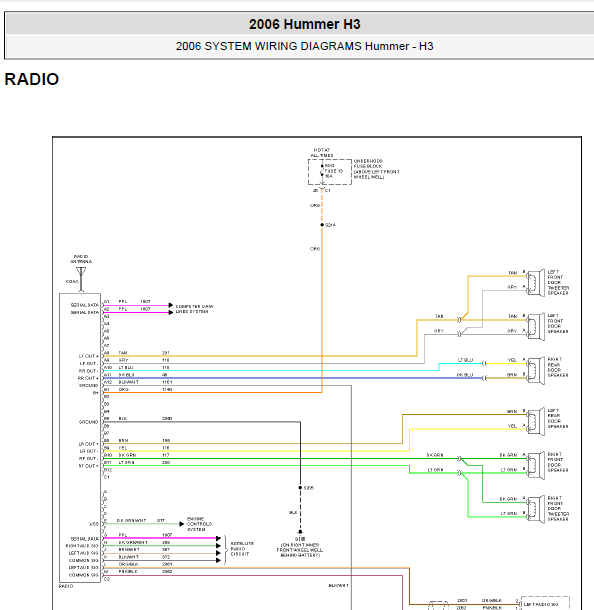Click the "COAX" label beside the antenna lead
The image size is (594, 610).
(x=72, y=281)
